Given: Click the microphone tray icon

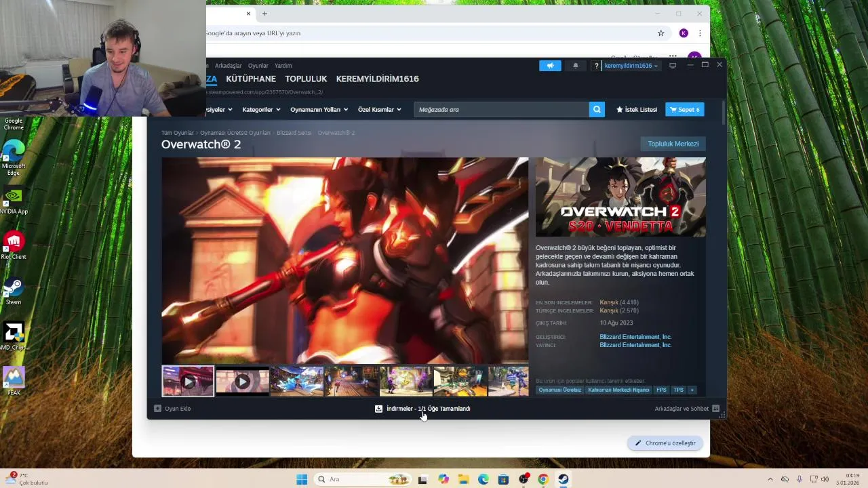Looking at the screenshot, I should (x=800, y=479).
